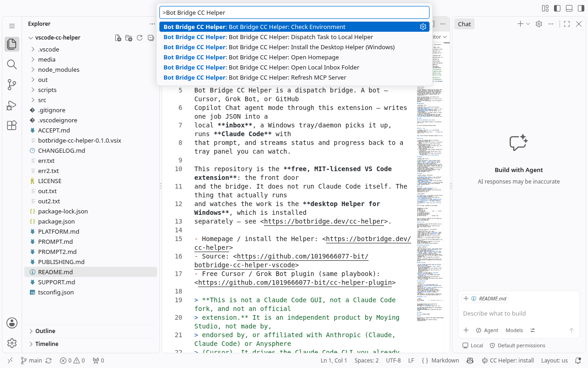Choose the Open Local Inbox Folder command
This screenshot has width=588, height=368.
(x=294, y=67)
